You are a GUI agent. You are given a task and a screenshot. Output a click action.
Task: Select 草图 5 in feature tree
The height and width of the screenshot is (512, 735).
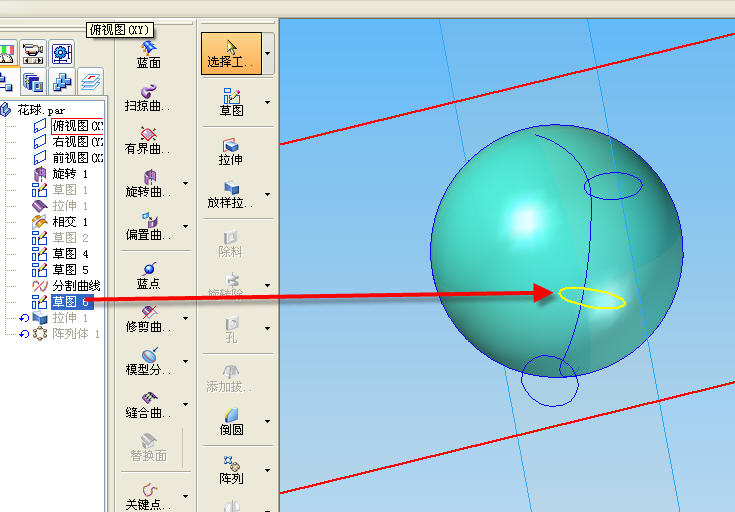70,270
